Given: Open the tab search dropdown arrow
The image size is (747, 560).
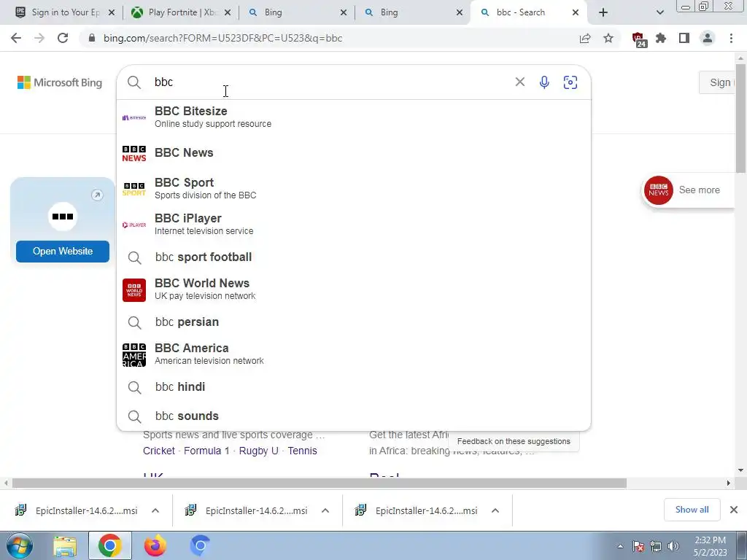Looking at the screenshot, I should pyautogui.click(x=659, y=12).
